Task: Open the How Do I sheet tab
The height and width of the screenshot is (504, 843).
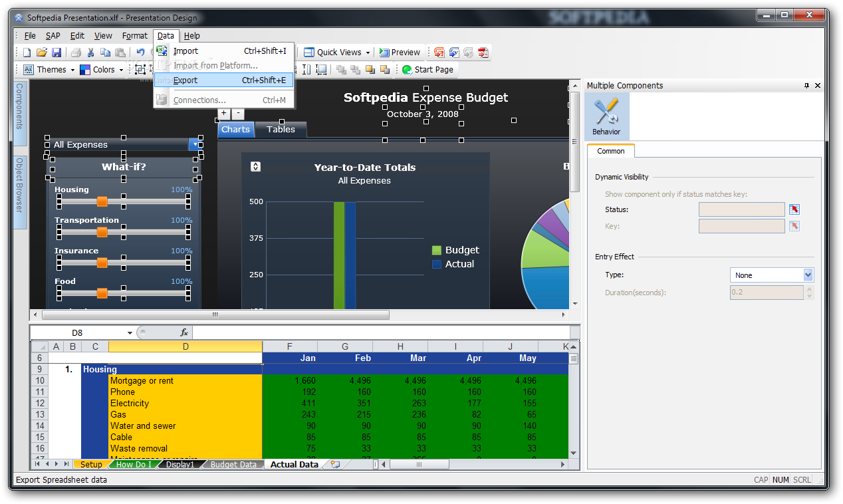Action: 134,465
